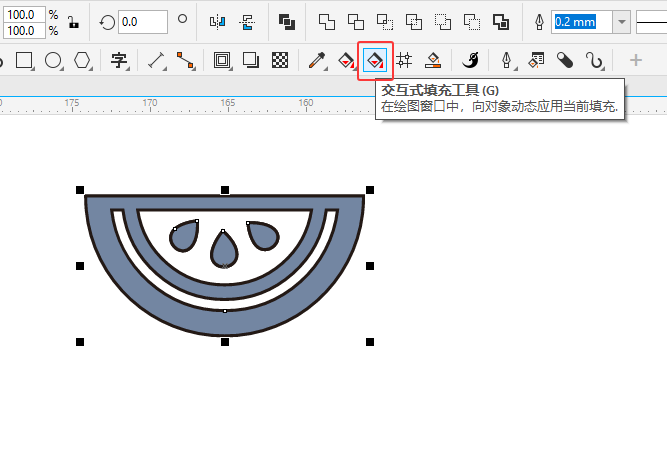The height and width of the screenshot is (454, 667).
Task: Trim the selected objects
Action: point(356,21)
